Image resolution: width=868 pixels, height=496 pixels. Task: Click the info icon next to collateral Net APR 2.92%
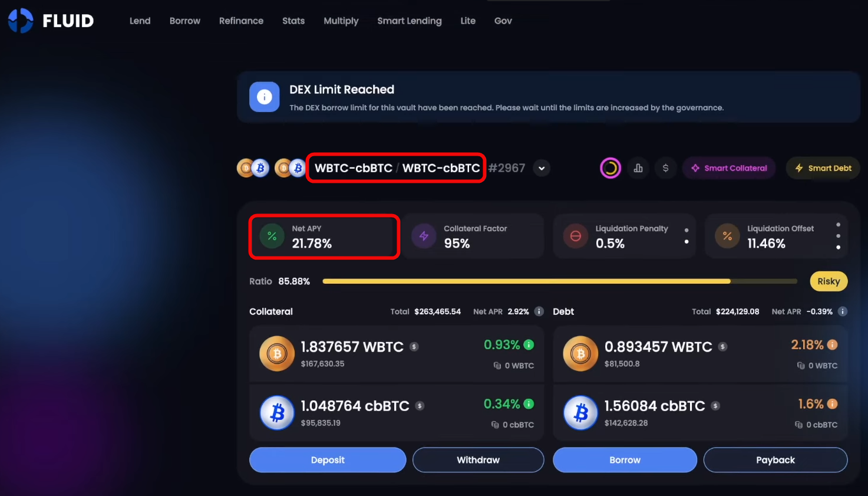click(539, 311)
